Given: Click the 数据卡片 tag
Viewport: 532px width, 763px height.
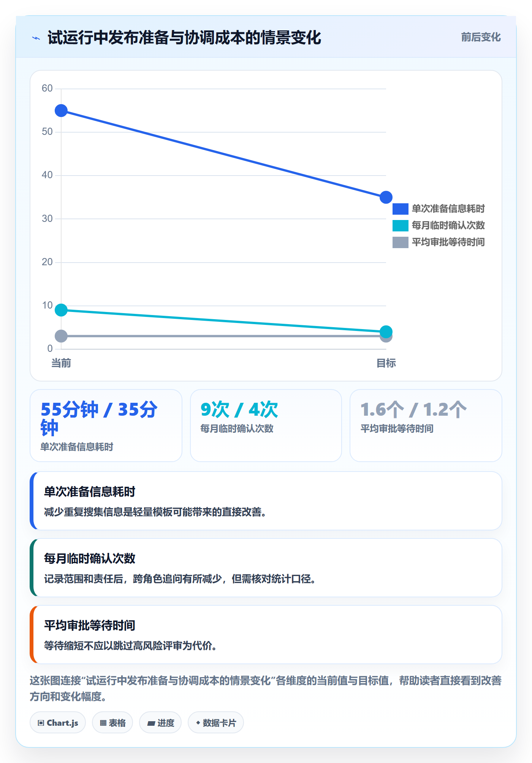Looking at the screenshot, I should click(216, 723).
